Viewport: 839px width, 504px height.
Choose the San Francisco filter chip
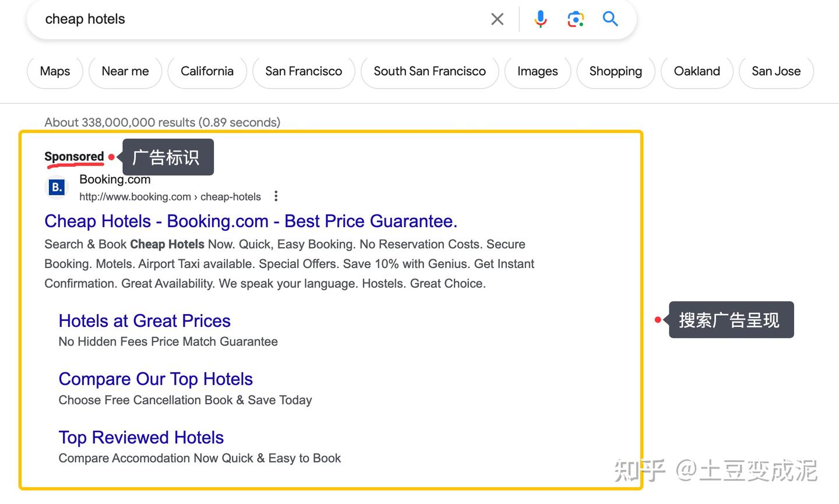(x=304, y=71)
